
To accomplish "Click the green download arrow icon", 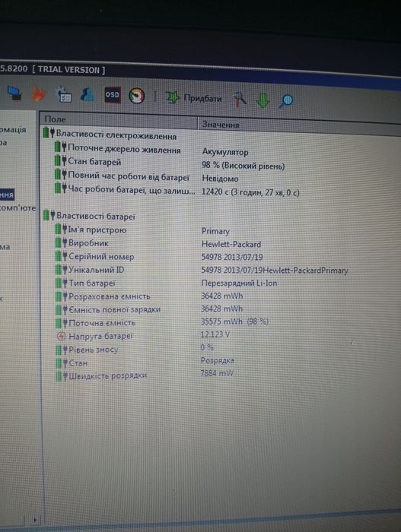I will point(263,100).
